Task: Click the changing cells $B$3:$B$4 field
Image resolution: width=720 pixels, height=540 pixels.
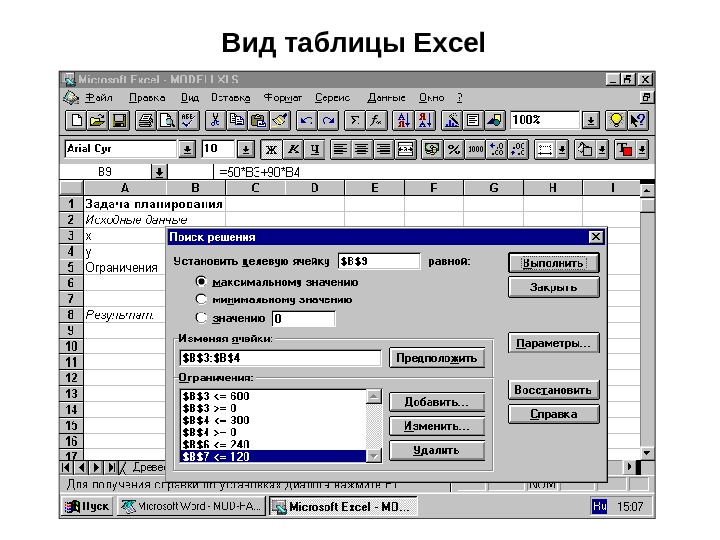Action: pos(281,358)
